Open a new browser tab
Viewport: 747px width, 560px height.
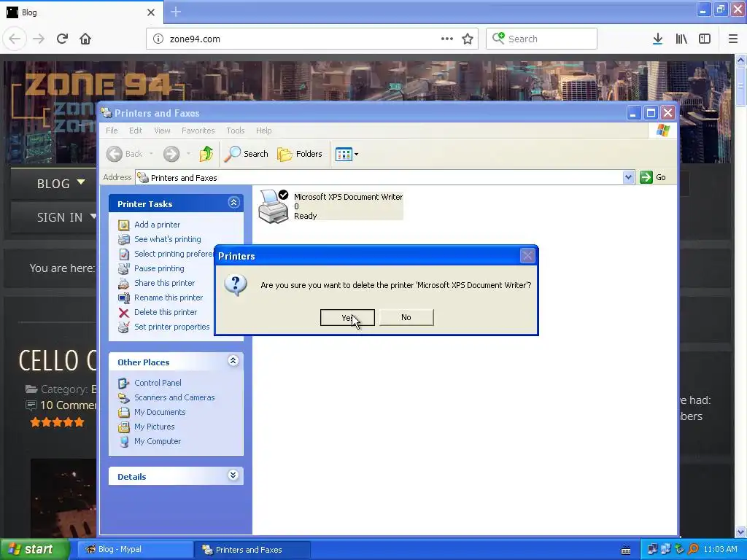(x=176, y=12)
